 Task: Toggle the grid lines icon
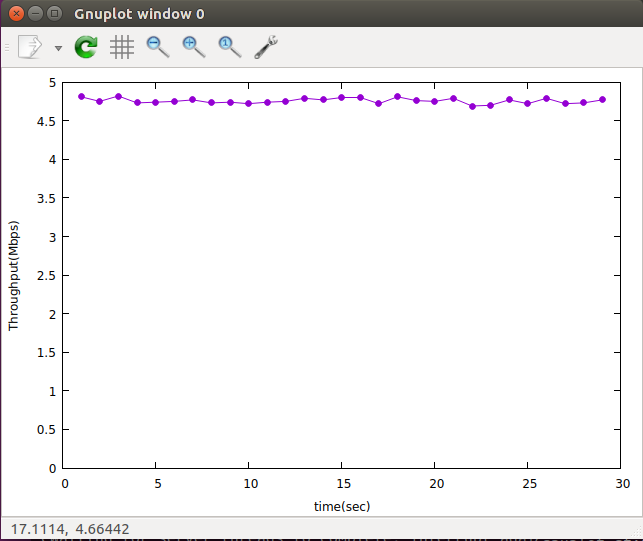coord(122,47)
